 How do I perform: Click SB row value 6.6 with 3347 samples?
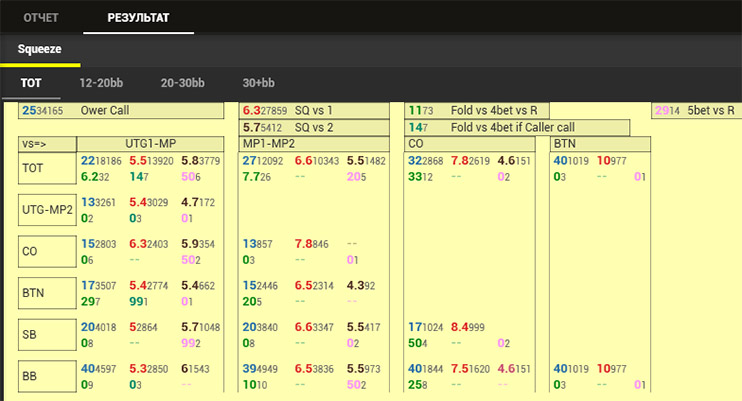(x=314, y=328)
